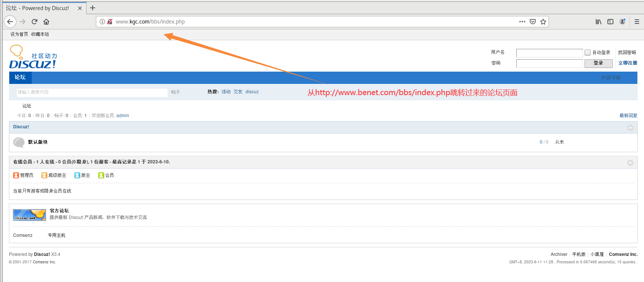Open the 手机版 mobile version link
644x282 pixels.
click(x=579, y=254)
